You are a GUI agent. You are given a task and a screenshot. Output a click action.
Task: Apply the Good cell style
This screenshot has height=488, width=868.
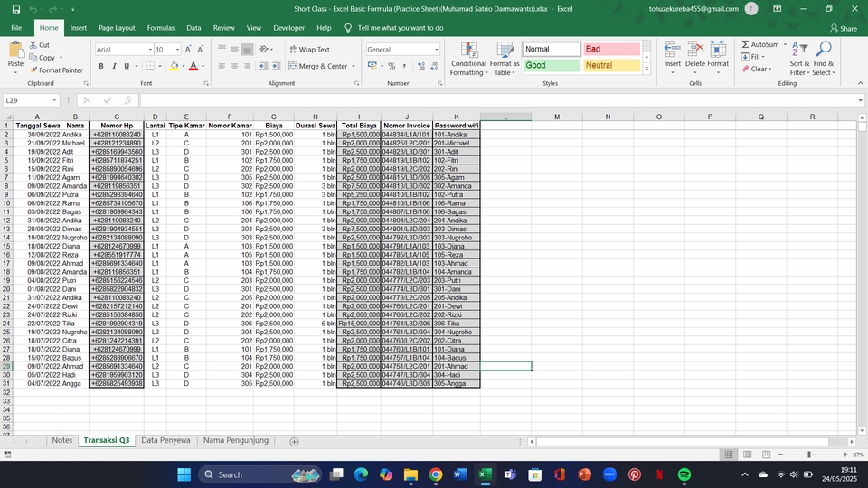[x=551, y=65]
